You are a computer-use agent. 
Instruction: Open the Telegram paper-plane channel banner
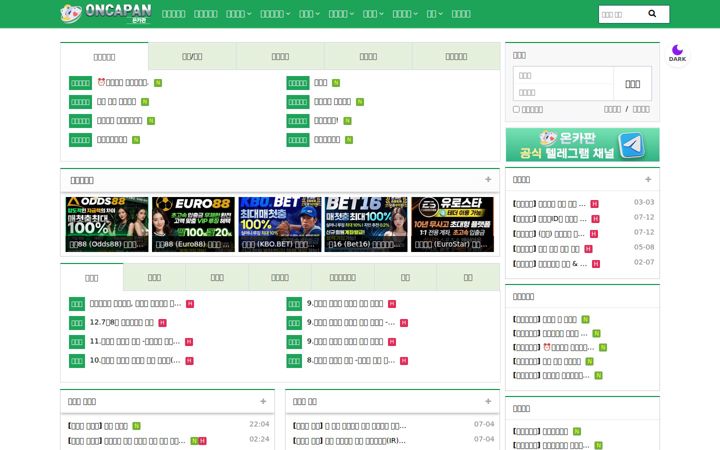coord(582,145)
